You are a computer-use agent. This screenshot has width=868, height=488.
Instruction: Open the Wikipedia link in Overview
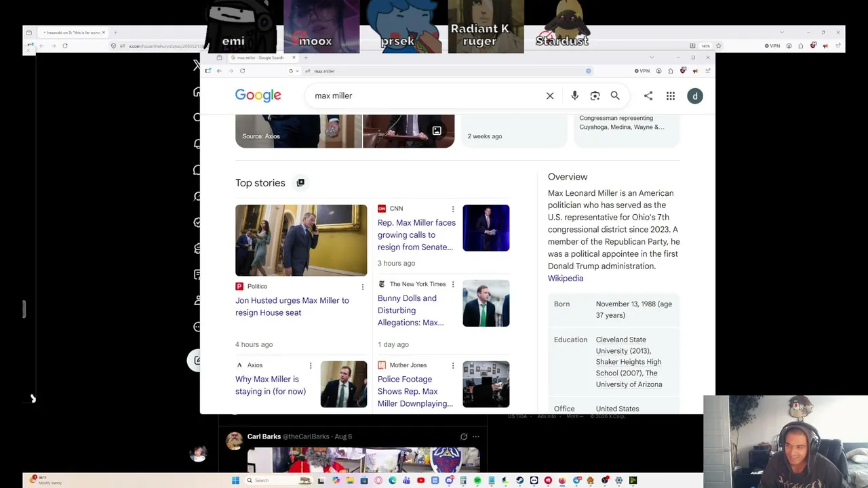pos(566,278)
